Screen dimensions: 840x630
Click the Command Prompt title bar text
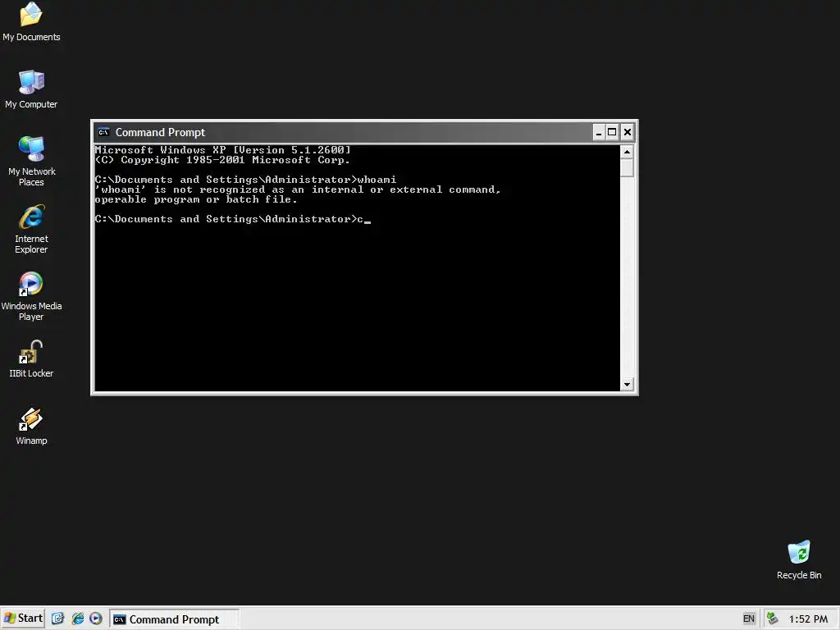pos(160,132)
